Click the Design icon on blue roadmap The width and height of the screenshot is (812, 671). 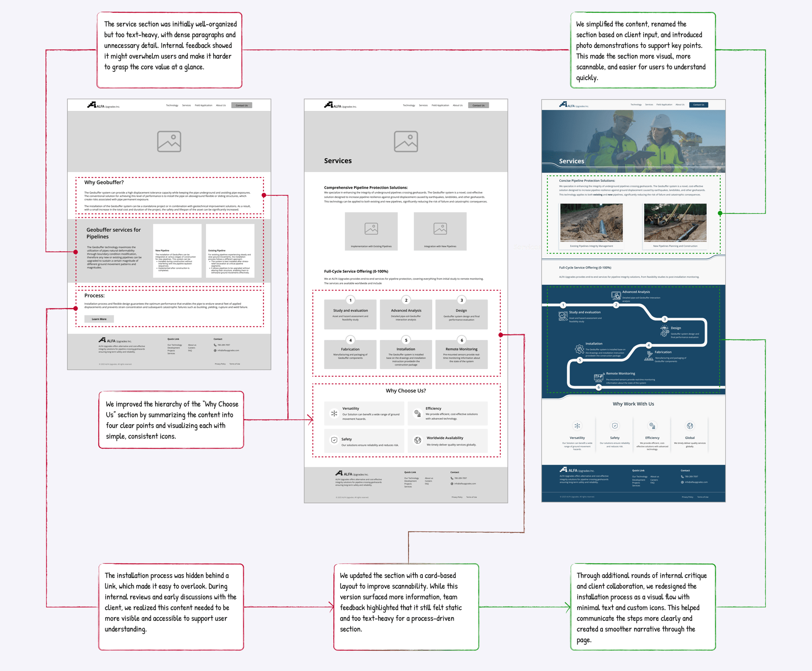[664, 331]
